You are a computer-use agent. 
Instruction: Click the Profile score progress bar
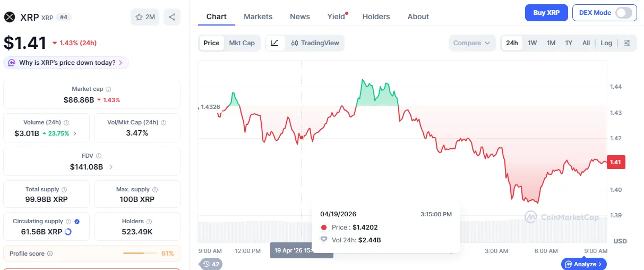coord(140,254)
